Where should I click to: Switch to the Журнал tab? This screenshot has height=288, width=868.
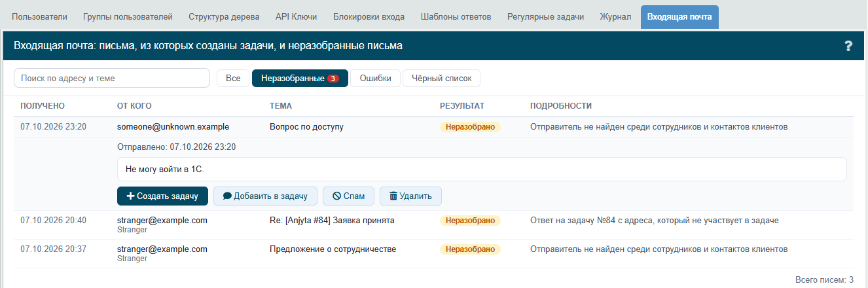(616, 17)
